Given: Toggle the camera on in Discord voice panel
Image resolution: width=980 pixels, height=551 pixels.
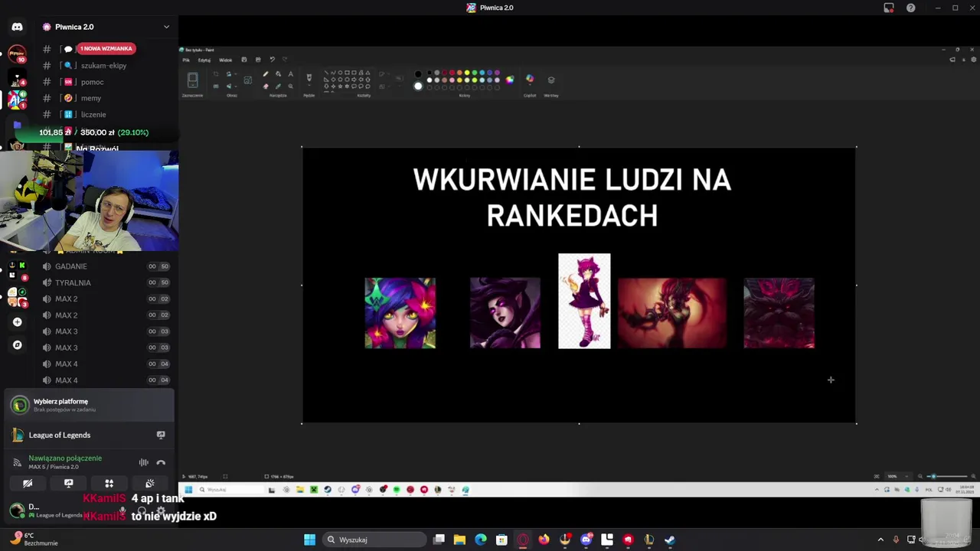Looking at the screenshot, I should [28, 484].
